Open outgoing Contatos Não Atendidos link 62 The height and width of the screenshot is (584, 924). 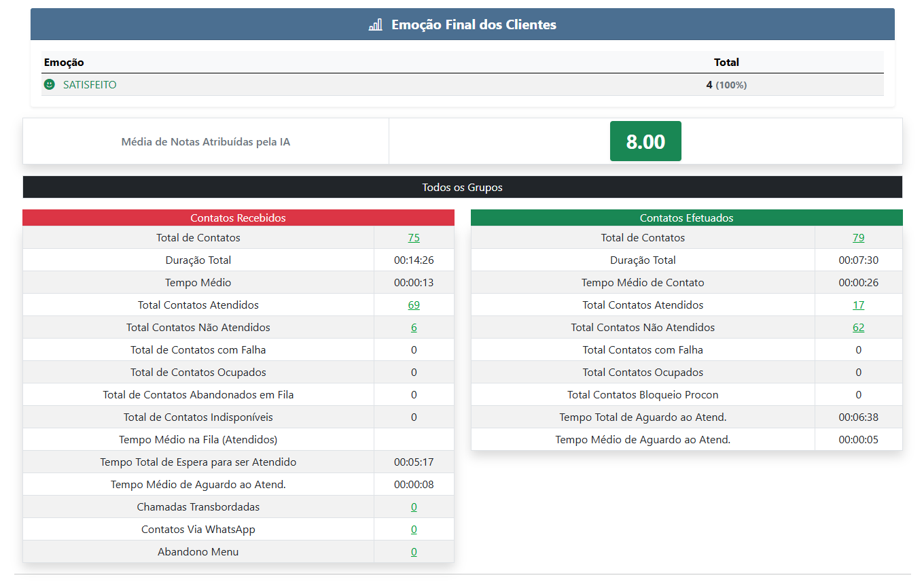click(x=858, y=328)
